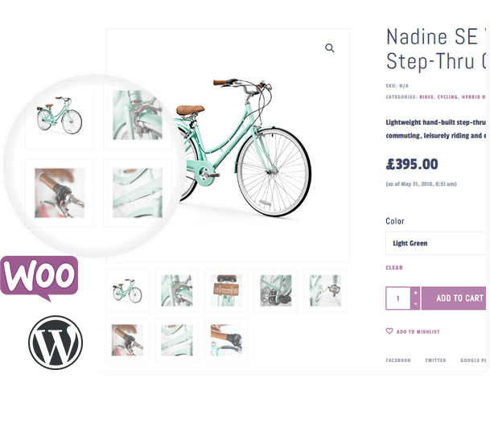
Task: Select the pedal close-up thumbnail
Action: coord(325,290)
